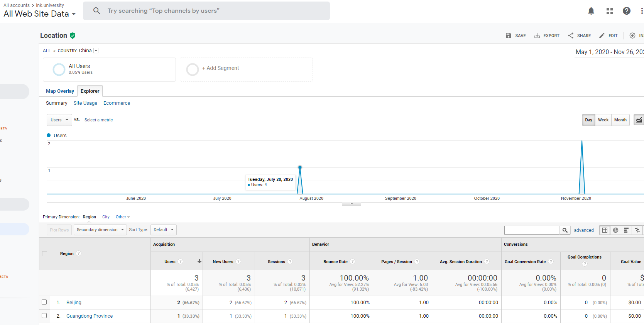Click the table search magnifier button

coord(565,230)
